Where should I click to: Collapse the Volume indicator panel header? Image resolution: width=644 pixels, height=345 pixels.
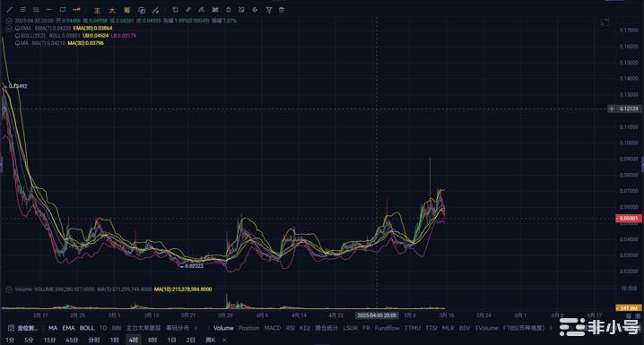pos(9,289)
